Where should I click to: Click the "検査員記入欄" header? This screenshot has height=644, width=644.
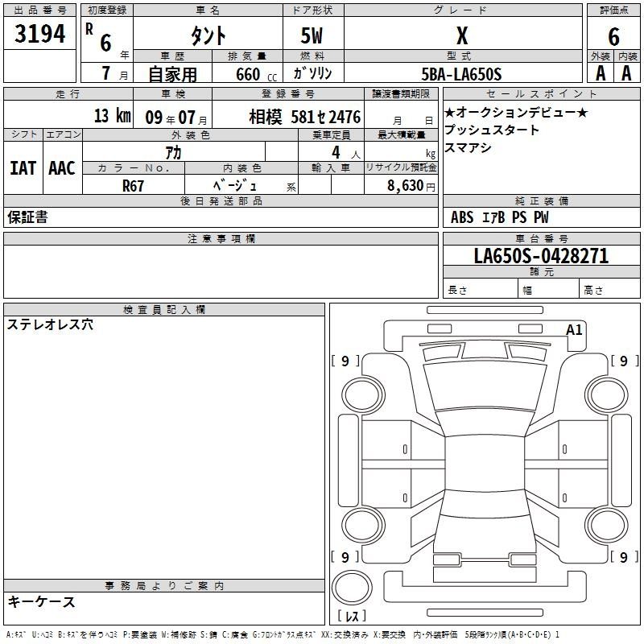(x=164, y=310)
